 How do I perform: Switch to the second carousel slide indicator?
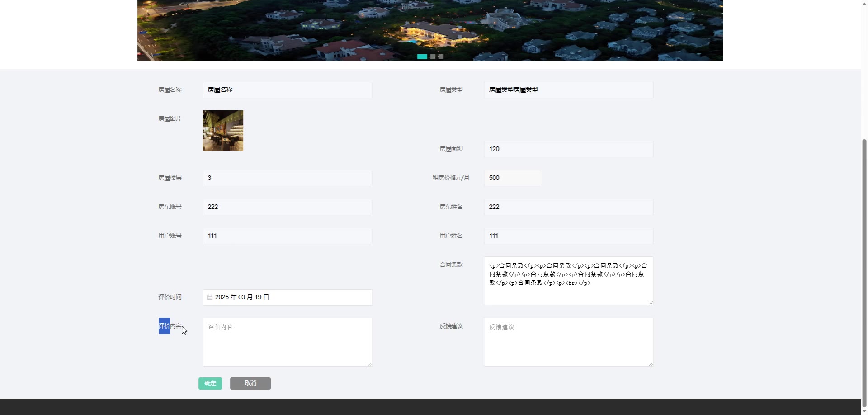click(x=433, y=57)
